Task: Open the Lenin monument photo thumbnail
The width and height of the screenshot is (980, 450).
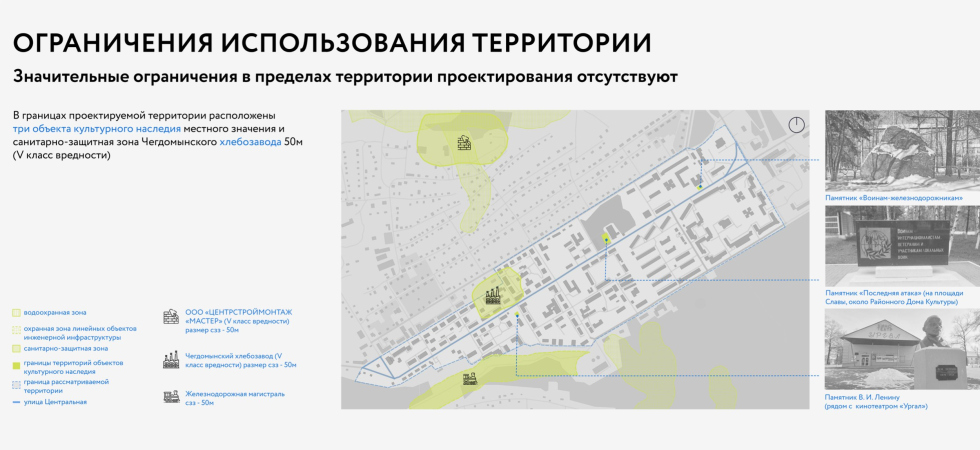Action: tap(893, 349)
